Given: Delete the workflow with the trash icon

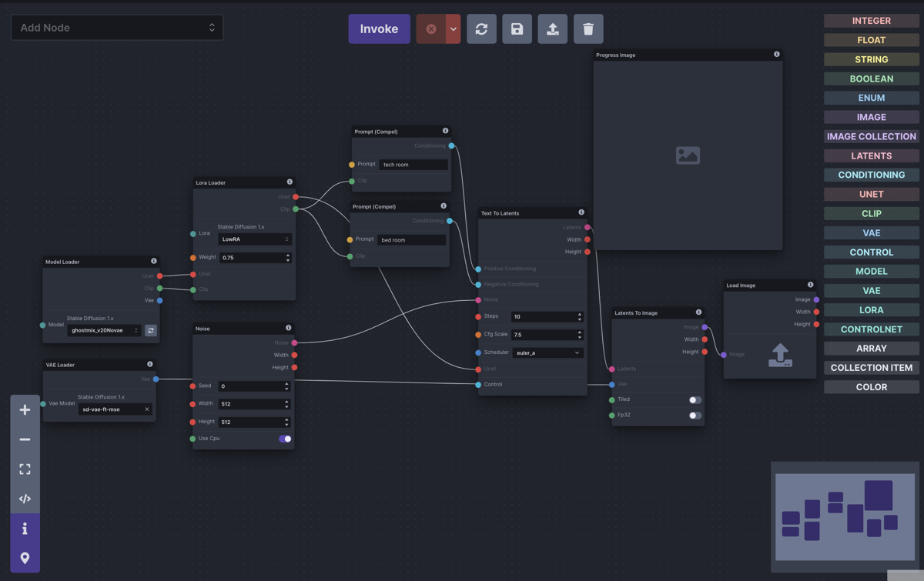Looking at the screenshot, I should [588, 28].
